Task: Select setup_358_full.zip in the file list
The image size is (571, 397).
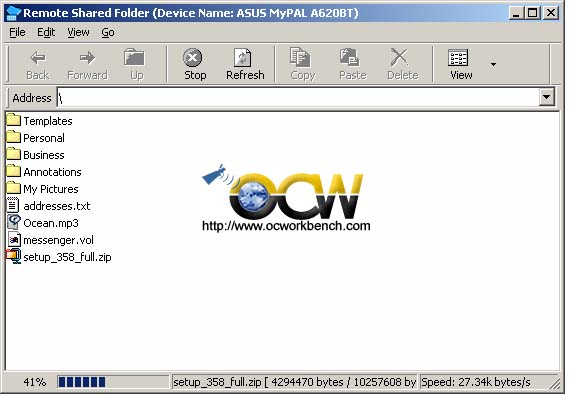Action: click(67, 257)
